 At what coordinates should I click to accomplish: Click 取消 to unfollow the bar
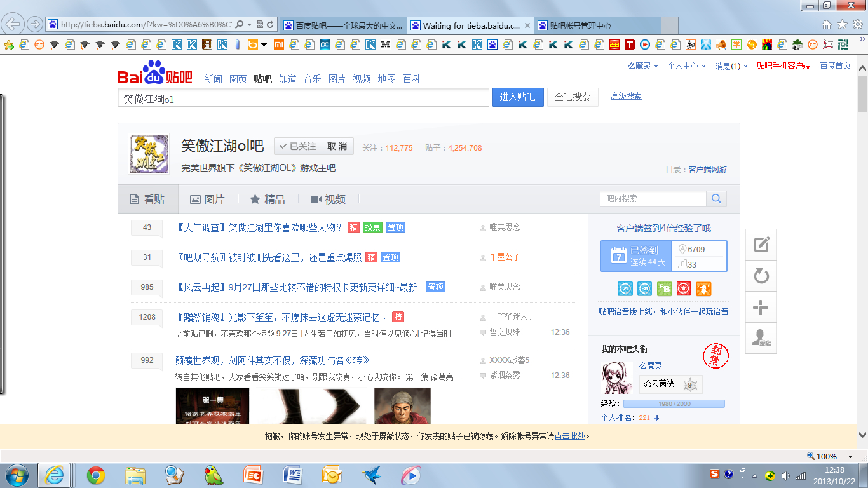pos(337,147)
